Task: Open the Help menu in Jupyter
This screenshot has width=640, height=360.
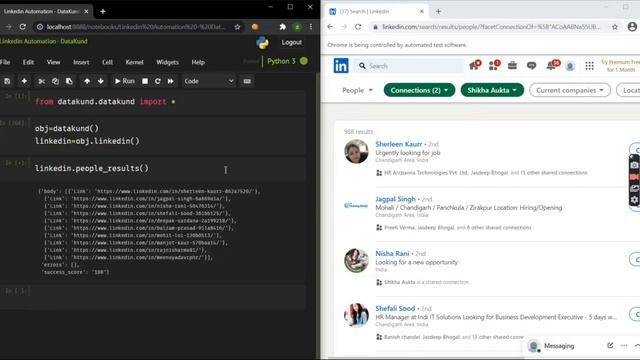Action: [198, 62]
